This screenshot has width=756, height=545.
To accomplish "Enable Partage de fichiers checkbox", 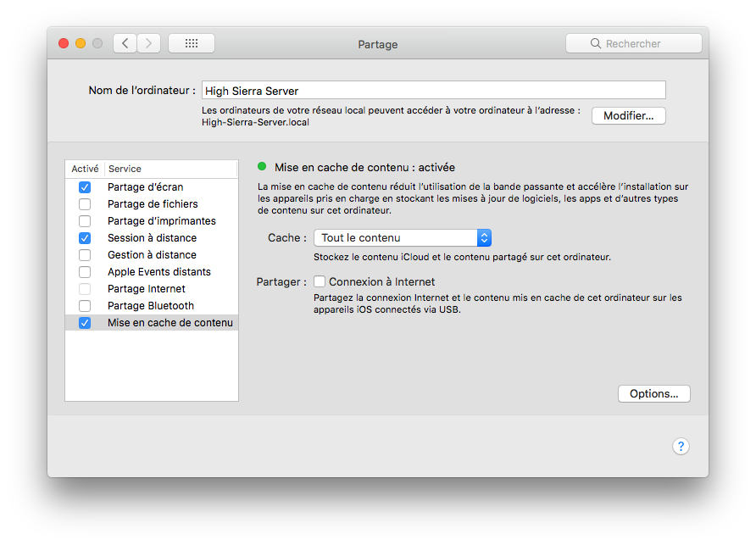I will click(x=85, y=204).
